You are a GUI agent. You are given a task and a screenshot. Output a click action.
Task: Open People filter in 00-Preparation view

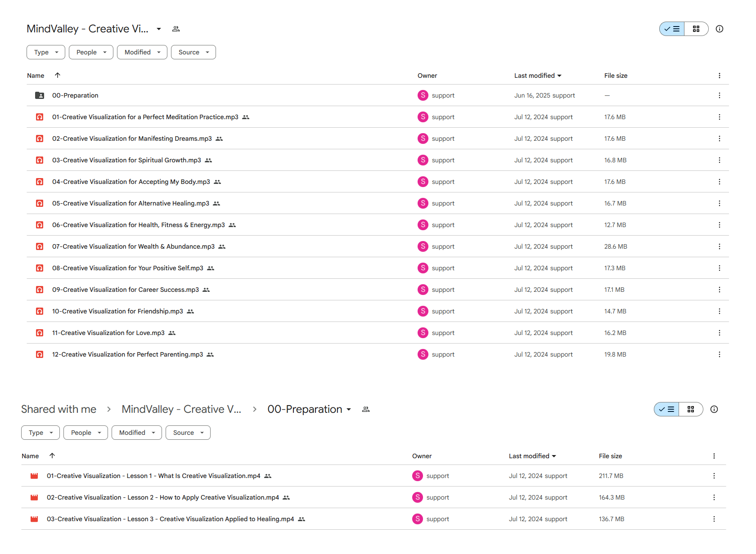(85, 433)
